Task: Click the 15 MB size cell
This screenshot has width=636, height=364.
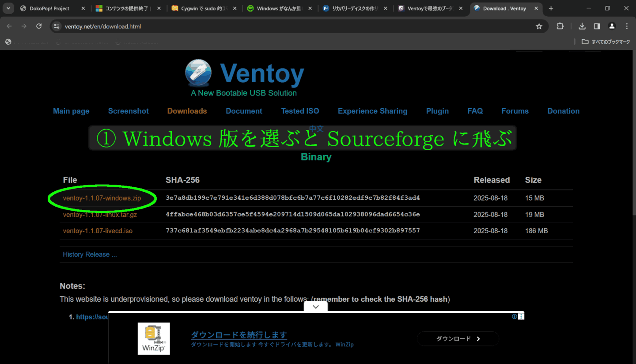Action: (534, 198)
